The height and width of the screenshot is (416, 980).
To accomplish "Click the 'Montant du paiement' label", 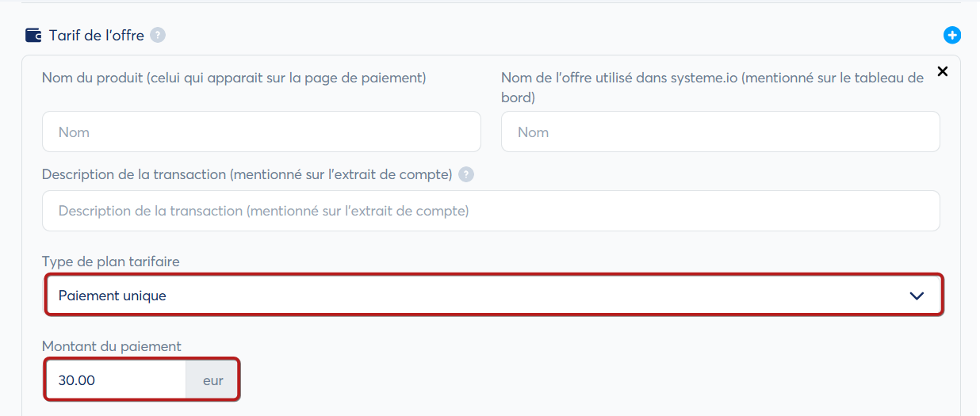I will (112, 346).
